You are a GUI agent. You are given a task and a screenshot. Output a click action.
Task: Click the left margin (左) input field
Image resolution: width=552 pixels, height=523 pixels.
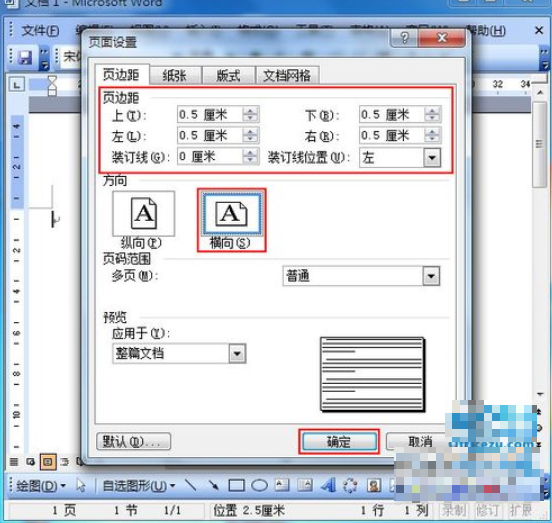tap(209, 136)
